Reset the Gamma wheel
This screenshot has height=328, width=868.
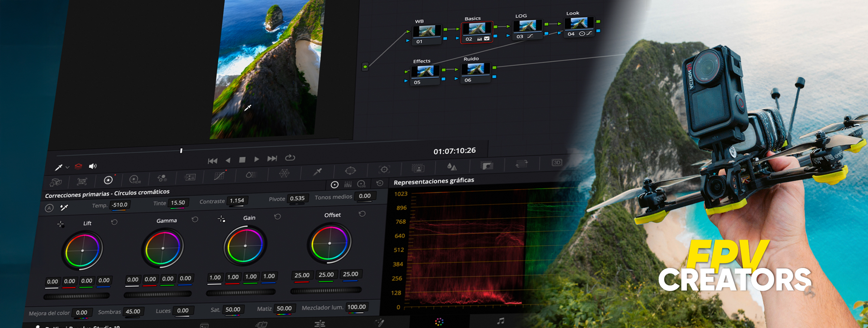click(x=195, y=219)
